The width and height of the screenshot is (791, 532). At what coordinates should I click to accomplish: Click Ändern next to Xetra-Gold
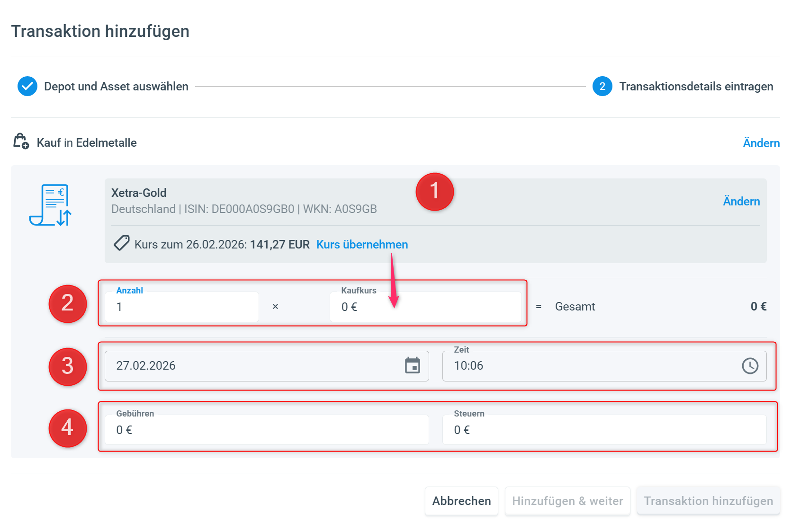pyautogui.click(x=741, y=202)
